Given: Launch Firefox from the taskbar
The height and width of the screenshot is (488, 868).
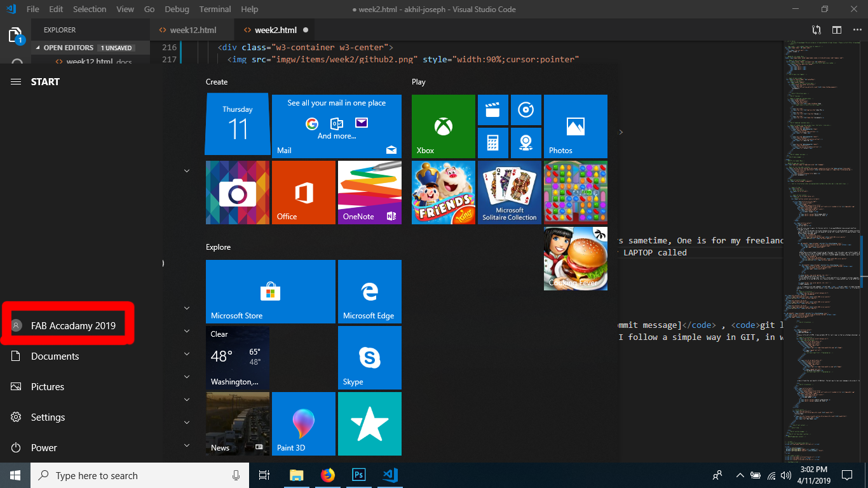Looking at the screenshot, I should pyautogui.click(x=327, y=475).
